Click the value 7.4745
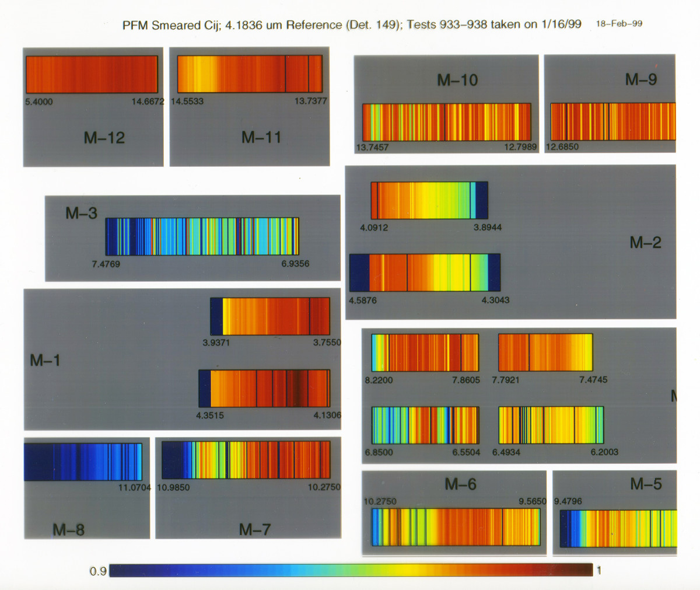Image resolution: width=700 pixels, height=590 pixels. 593,380
